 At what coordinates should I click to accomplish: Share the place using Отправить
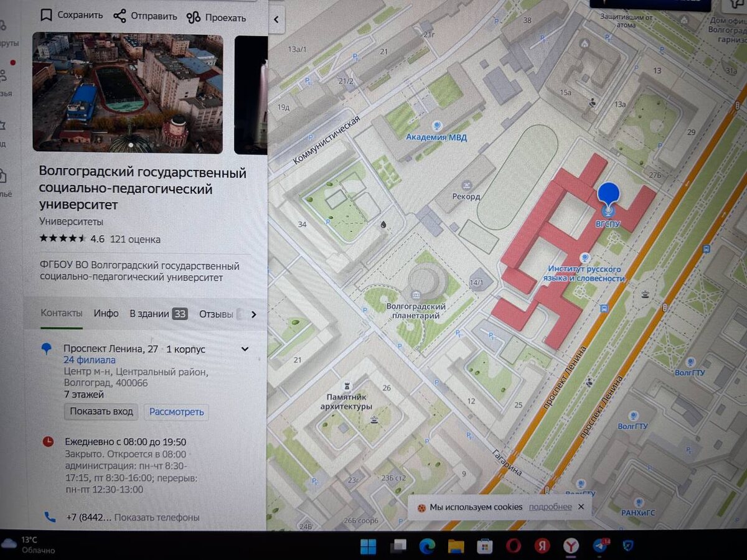coord(144,16)
